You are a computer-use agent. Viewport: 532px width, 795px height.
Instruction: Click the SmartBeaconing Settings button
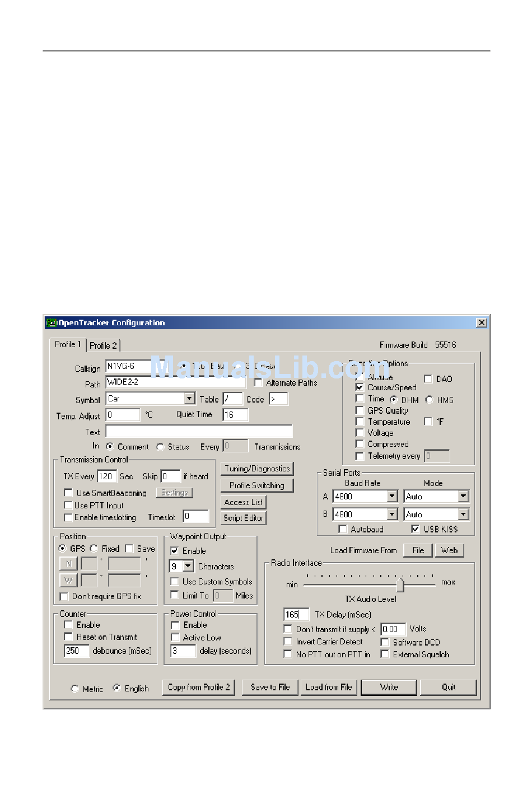[x=175, y=493]
